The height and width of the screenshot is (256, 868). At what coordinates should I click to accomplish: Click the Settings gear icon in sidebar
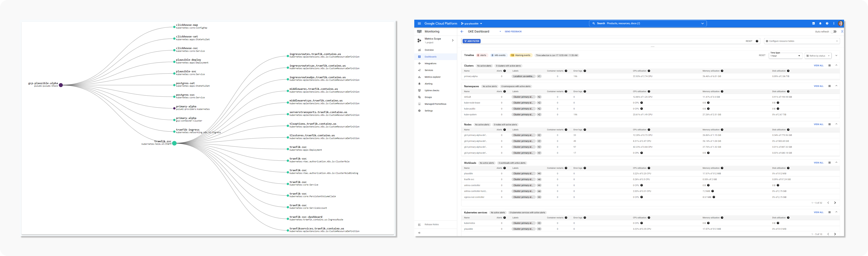(x=419, y=111)
